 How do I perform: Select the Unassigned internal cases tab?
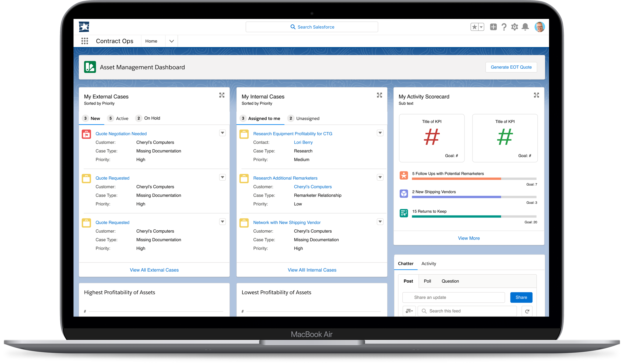click(308, 119)
